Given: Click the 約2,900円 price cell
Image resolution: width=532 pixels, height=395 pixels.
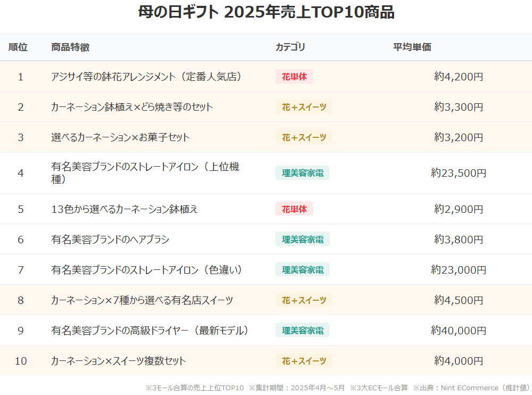Looking at the screenshot, I should click(459, 209).
